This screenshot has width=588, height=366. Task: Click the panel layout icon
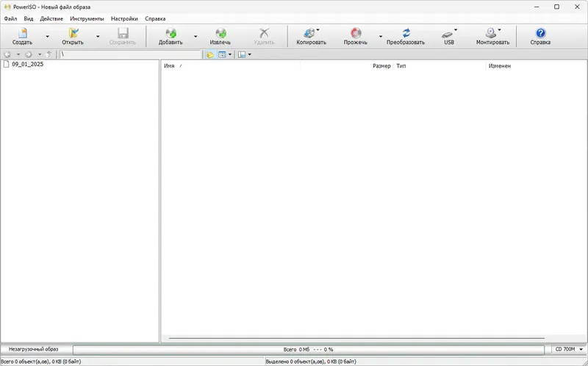pos(242,54)
